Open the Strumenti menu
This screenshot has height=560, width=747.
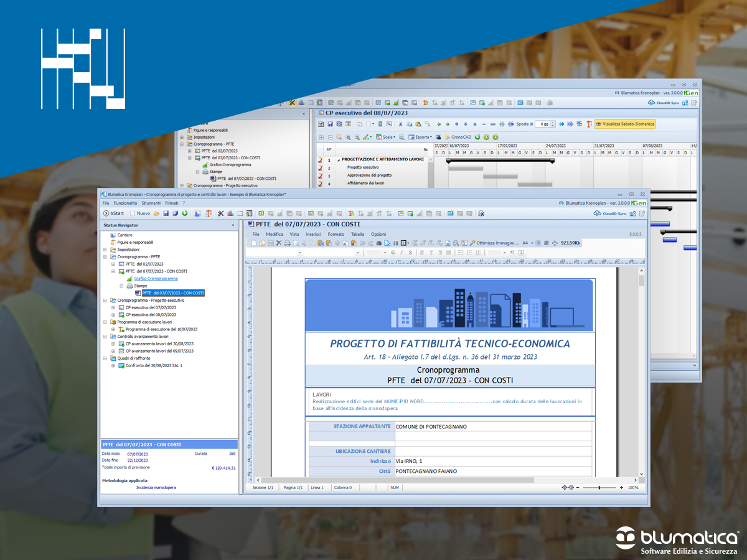pos(151,203)
